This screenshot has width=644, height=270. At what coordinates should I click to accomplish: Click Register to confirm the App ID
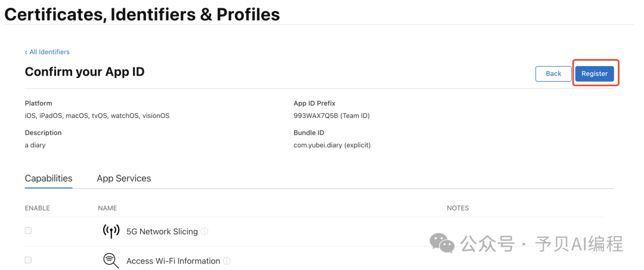coord(595,73)
